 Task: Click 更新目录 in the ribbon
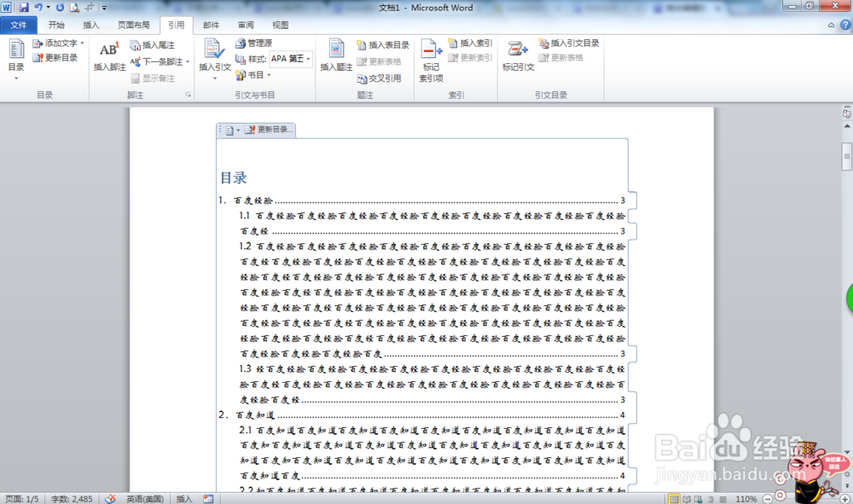tap(55, 58)
